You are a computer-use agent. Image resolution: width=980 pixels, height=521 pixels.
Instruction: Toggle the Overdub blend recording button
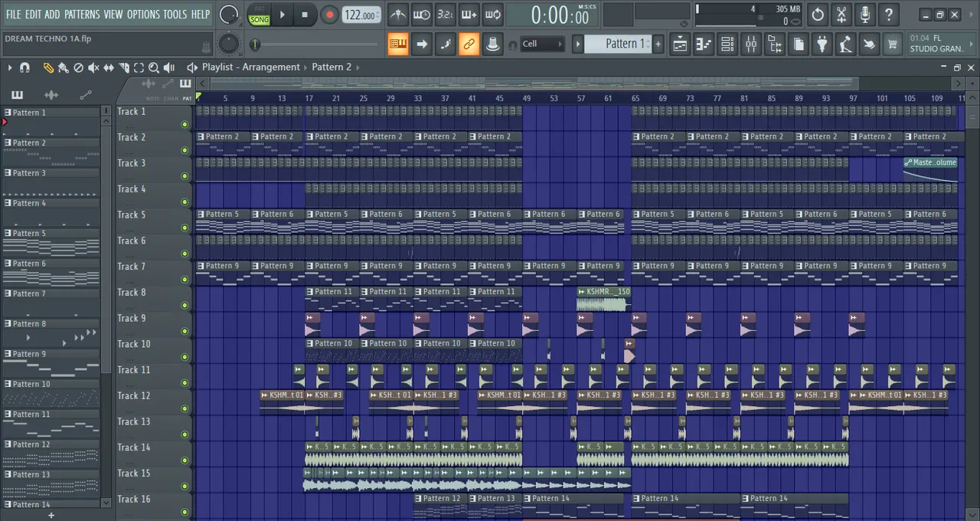pos(469,15)
